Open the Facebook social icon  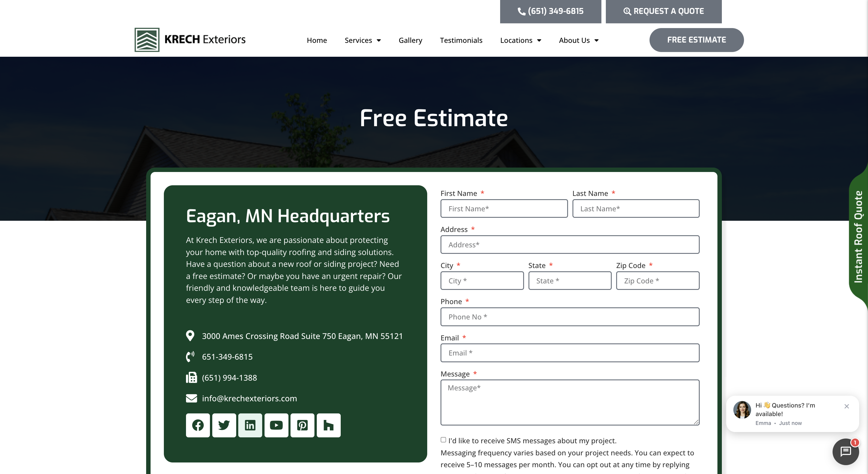click(x=198, y=425)
